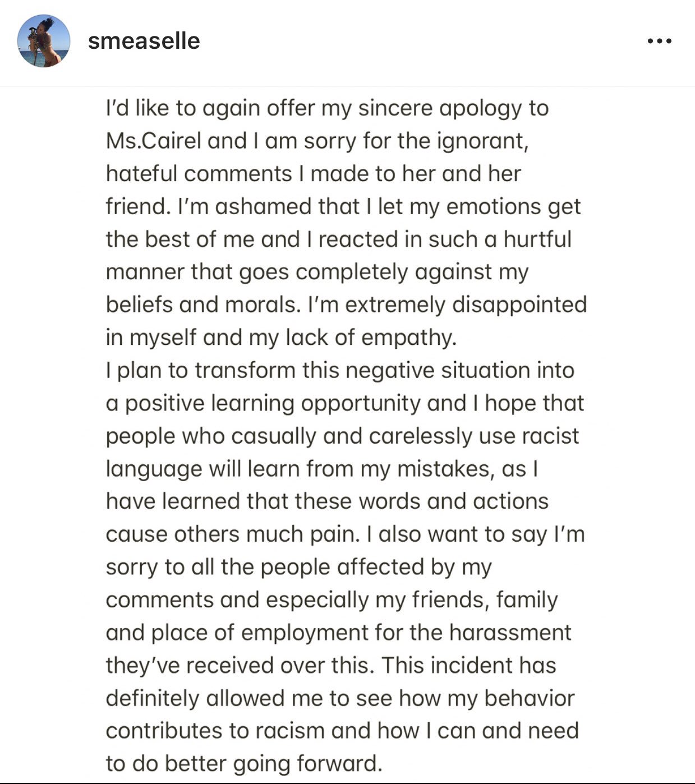Click the smeaselle profile picture

click(x=43, y=41)
